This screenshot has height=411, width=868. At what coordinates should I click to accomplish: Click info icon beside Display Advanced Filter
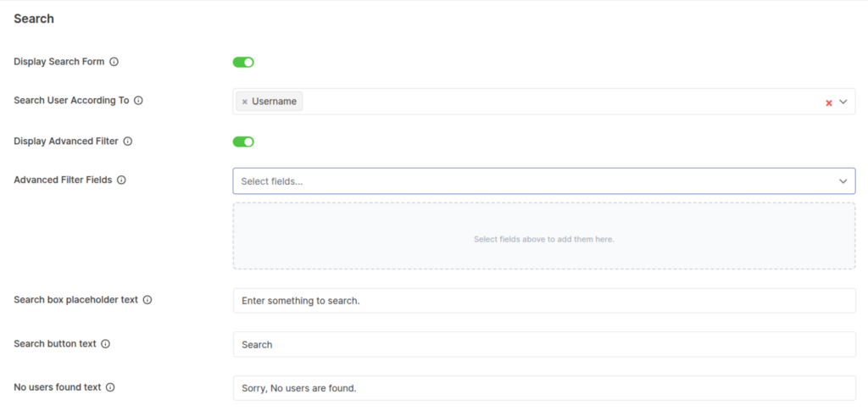coord(128,142)
